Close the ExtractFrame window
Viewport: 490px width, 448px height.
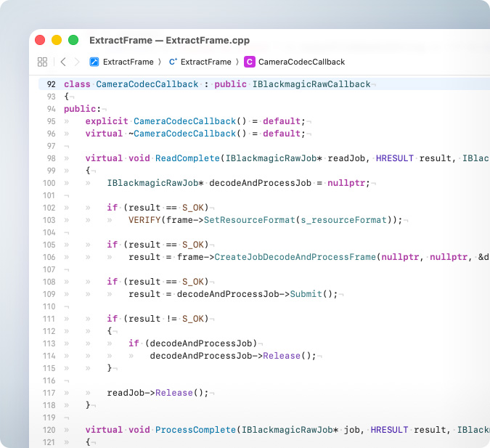click(40, 40)
